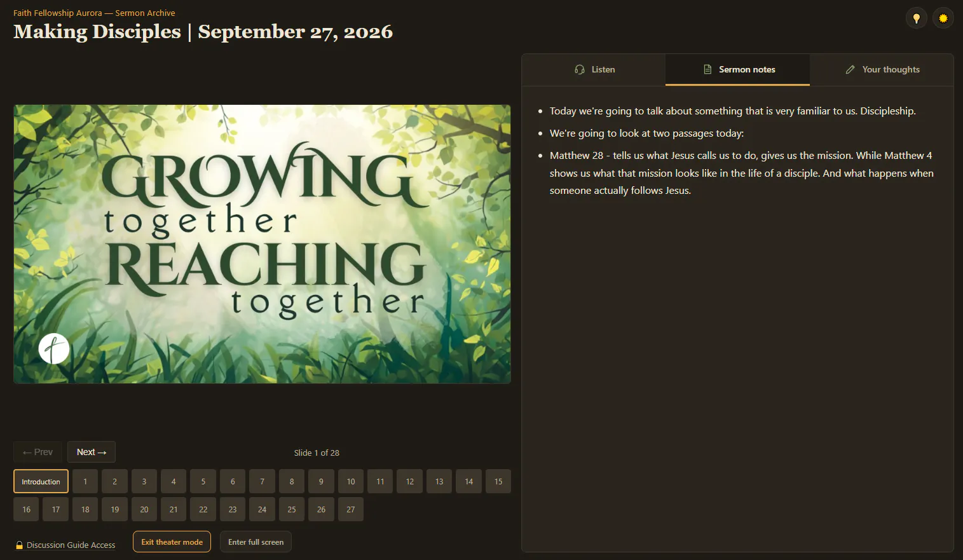Jump to slide 14
Screen dimensions: 963x560
coord(468,481)
